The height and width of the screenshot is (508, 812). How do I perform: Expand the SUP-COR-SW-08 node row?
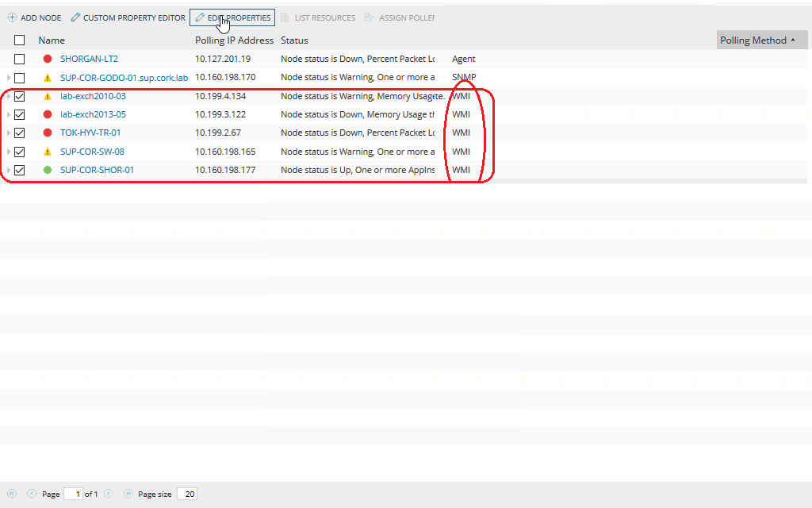[x=6, y=151]
